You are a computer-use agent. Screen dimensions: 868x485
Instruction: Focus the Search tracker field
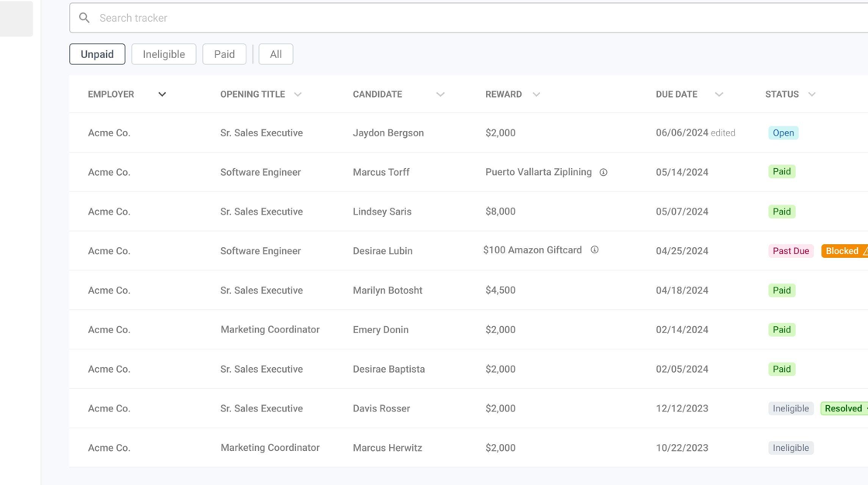(468, 18)
